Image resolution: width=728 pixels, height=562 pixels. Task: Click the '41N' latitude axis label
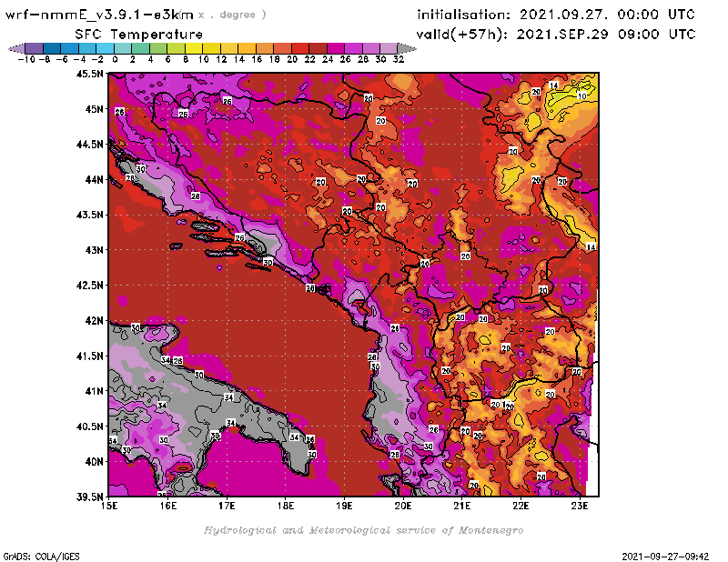pyautogui.click(x=95, y=391)
